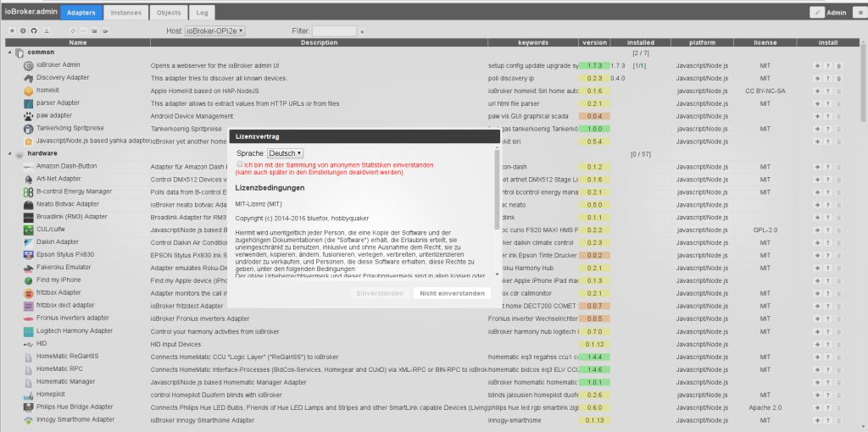This screenshot has height=432, width=868.
Task: Click the trash delete icon for ioBroker Admin
Action: (838, 65)
